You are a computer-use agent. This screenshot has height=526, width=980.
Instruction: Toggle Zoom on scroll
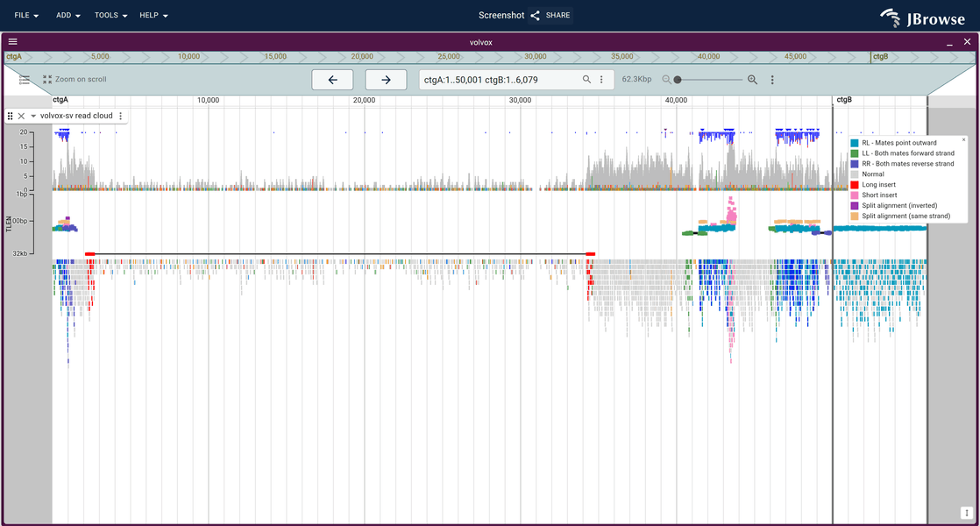[x=75, y=79]
